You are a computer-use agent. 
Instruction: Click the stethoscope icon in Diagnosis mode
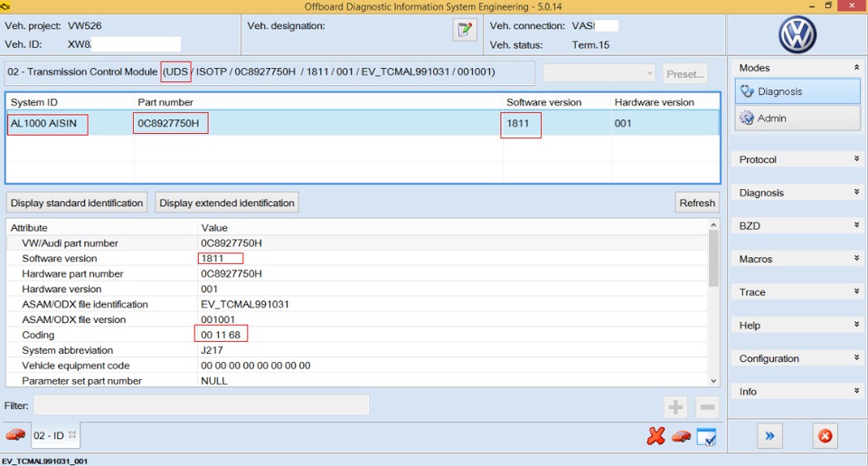coord(748,90)
